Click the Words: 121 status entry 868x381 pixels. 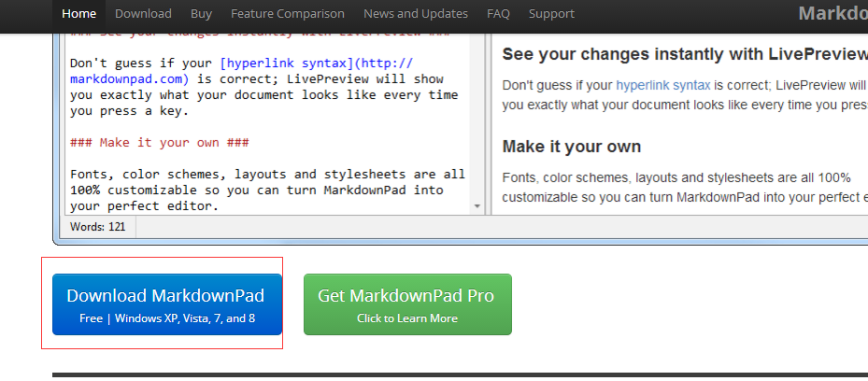[97, 227]
